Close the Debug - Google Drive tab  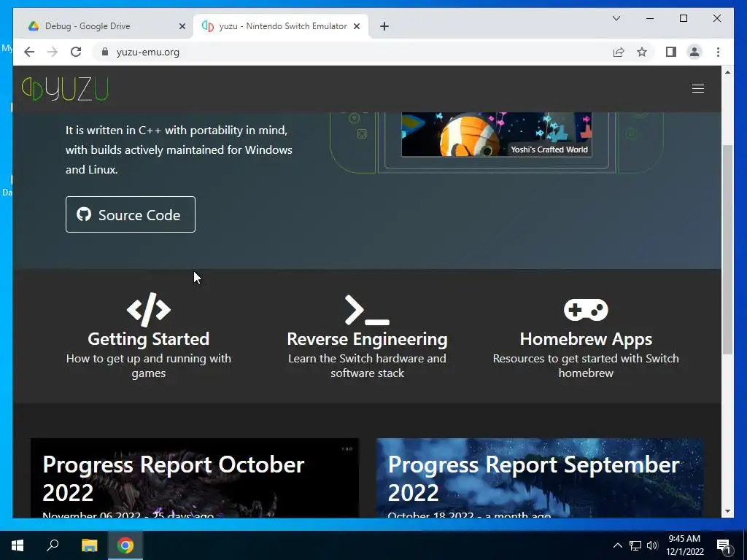[182, 26]
